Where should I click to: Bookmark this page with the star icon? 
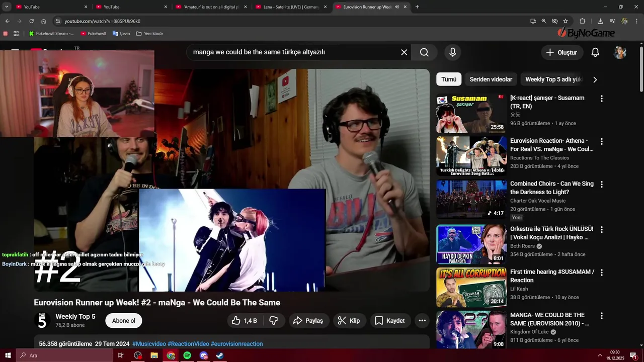(x=566, y=21)
